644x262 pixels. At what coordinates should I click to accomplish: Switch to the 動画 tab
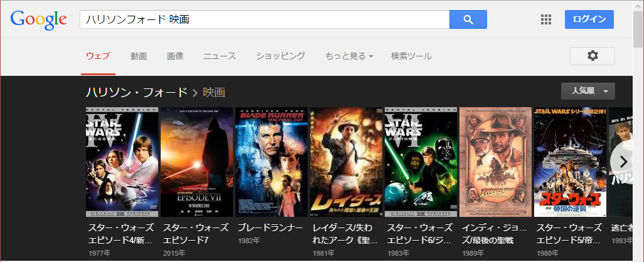pos(139,56)
